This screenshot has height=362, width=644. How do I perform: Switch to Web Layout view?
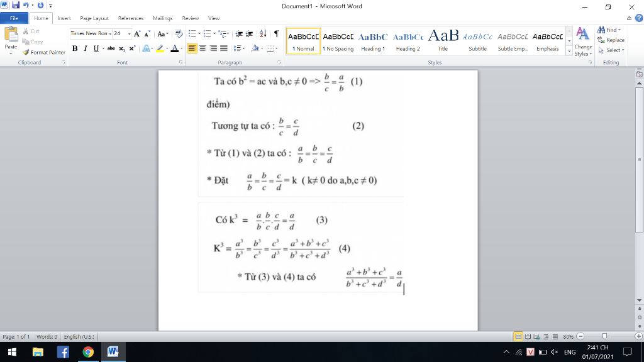[537, 337]
